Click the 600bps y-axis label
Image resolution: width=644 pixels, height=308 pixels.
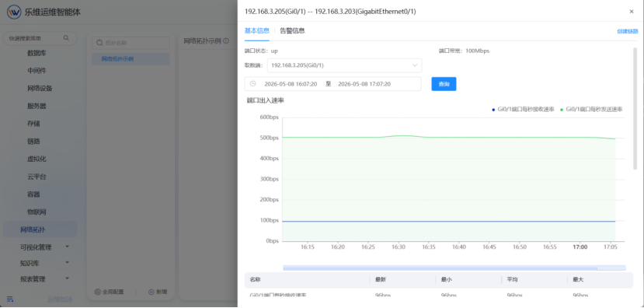click(269, 117)
